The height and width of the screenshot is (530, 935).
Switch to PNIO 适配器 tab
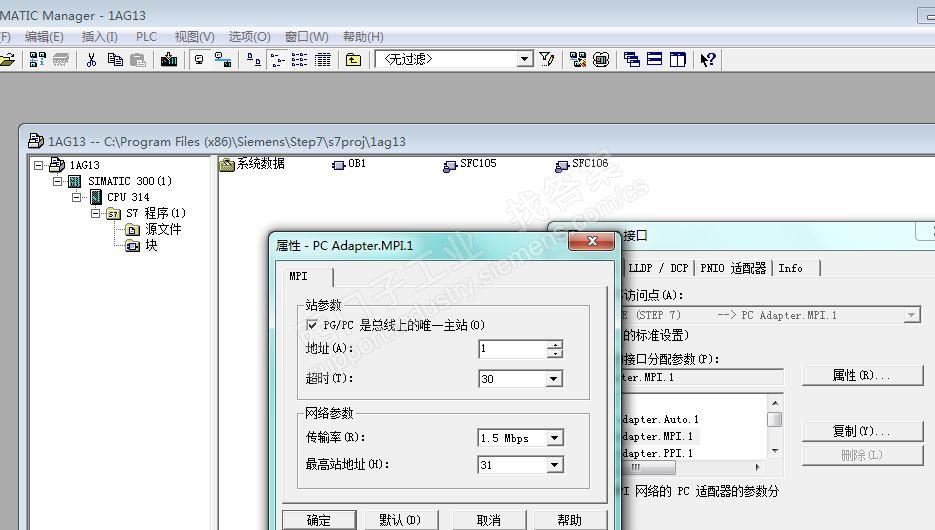pyautogui.click(x=733, y=268)
